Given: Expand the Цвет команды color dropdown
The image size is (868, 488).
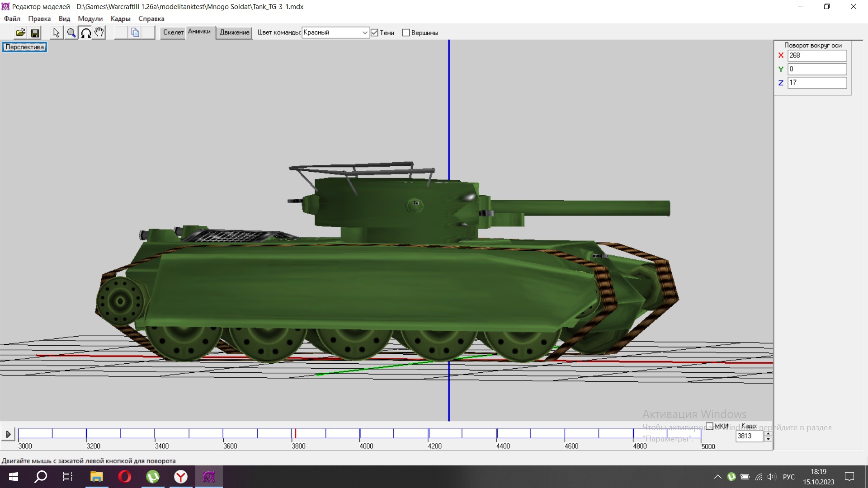Looking at the screenshot, I should pyautogui.click(x=364, y=33).
